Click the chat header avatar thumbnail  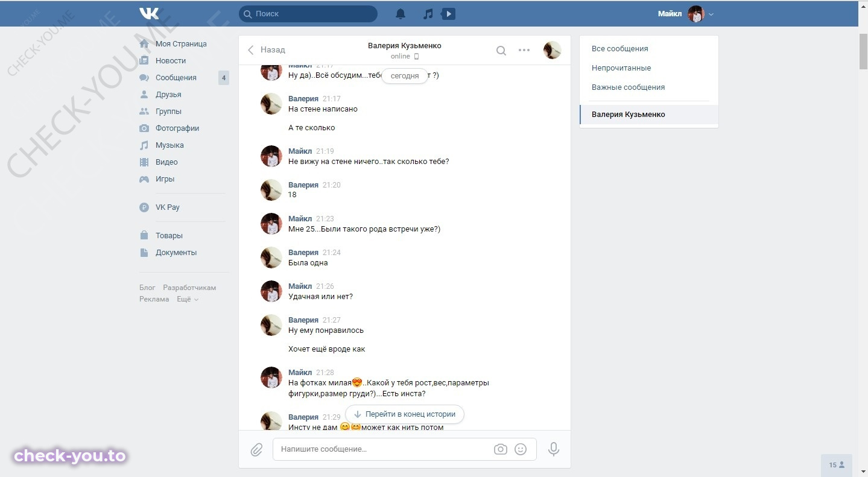click(x=552, y=50)
